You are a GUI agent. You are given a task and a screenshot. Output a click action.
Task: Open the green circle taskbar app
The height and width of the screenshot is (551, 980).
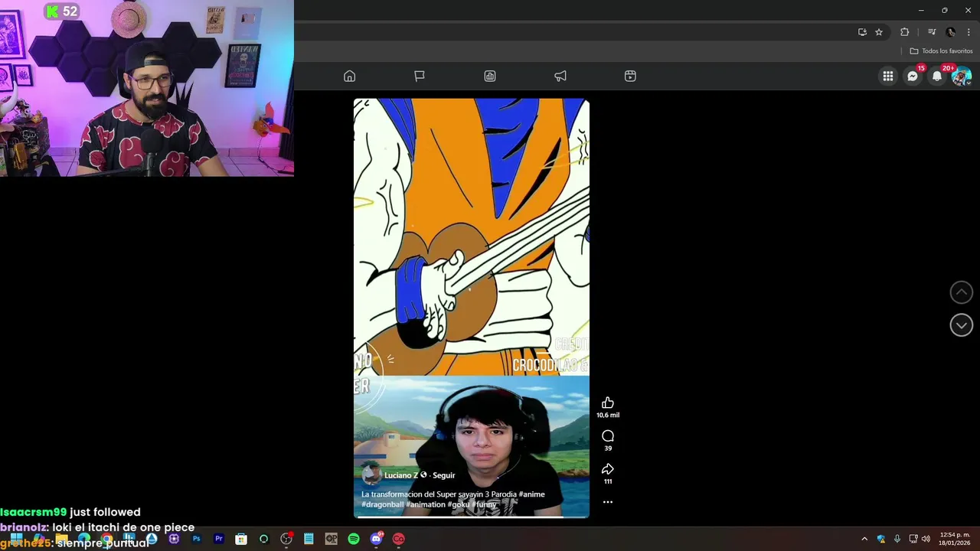(x=264, y=539)
